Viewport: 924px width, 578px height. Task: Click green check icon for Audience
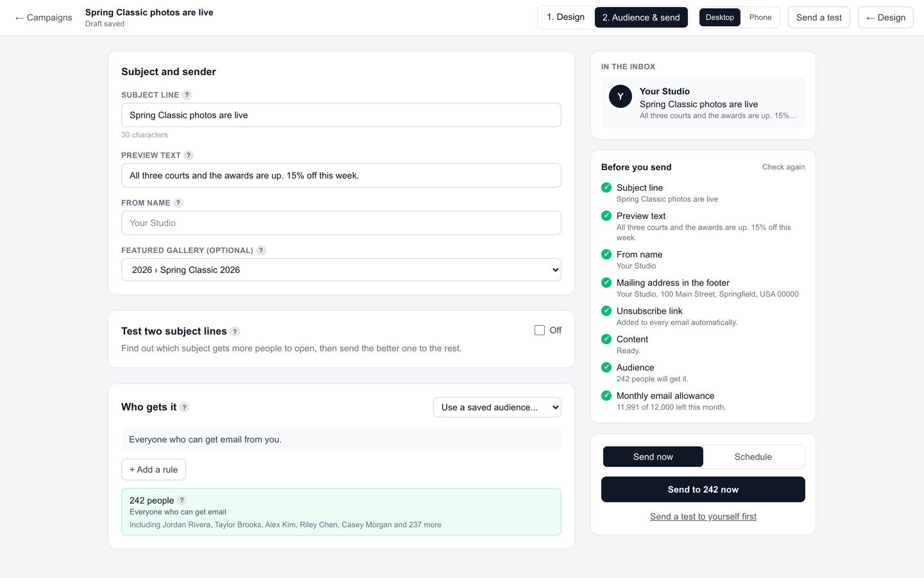(x=606, y=367)
